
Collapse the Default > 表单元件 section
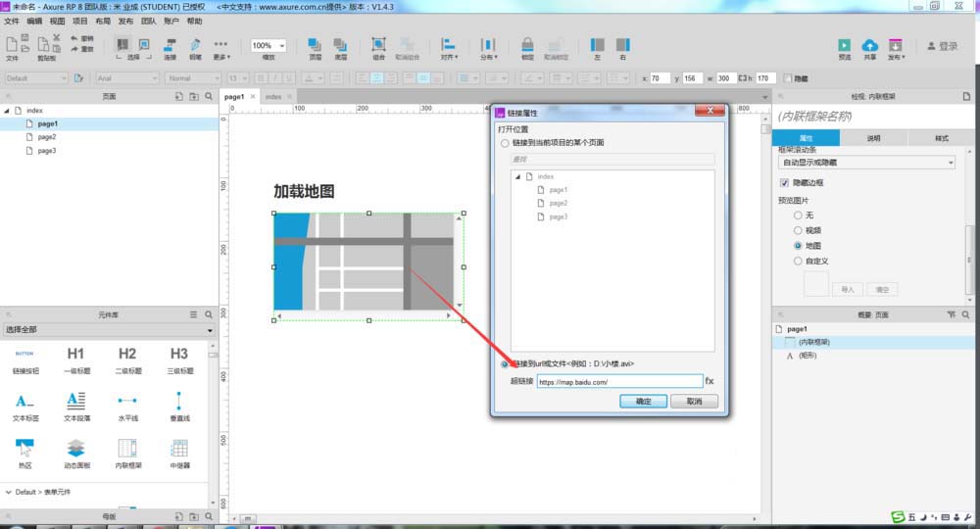[x=8, y=492]
